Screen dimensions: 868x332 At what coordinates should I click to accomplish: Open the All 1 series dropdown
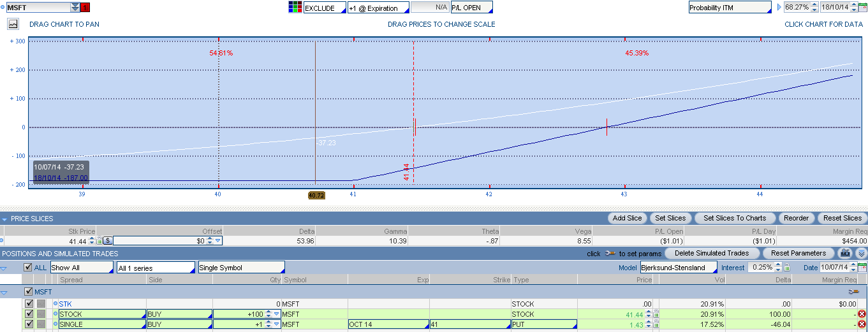156,268
